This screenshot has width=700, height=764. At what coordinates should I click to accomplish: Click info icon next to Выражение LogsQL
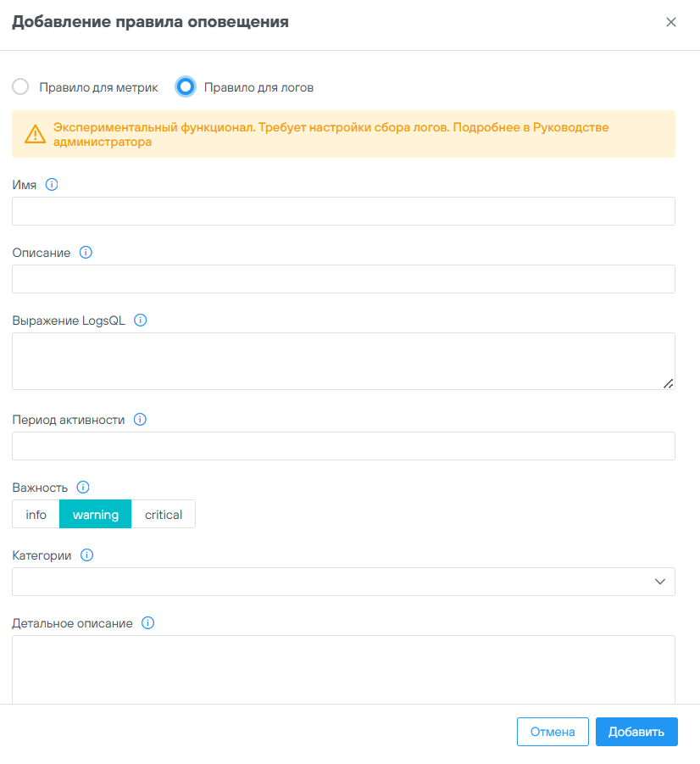click(x=141, y=321)
